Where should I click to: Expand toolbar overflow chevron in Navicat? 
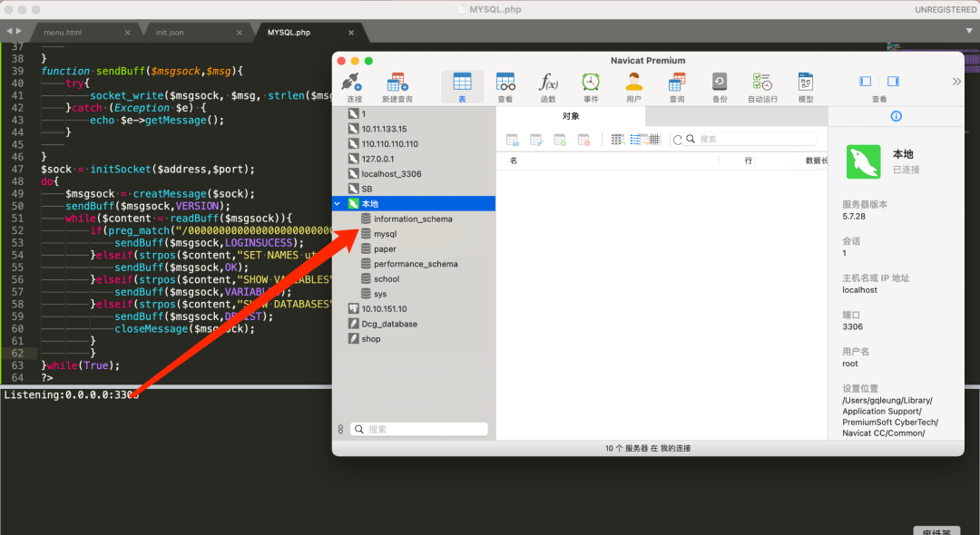tap(956, 82)
